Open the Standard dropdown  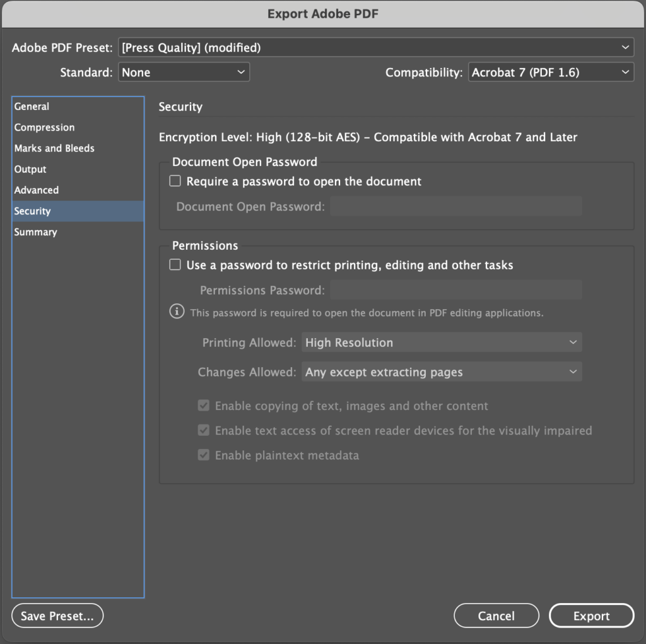(x=184, y=72)
